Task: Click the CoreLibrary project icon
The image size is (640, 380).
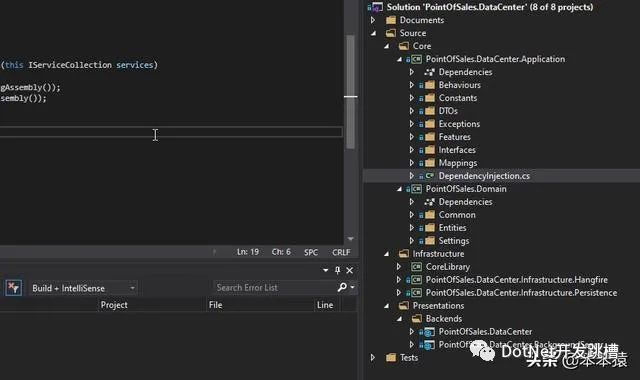Action: pyautogui.click(x=416, y=267)
